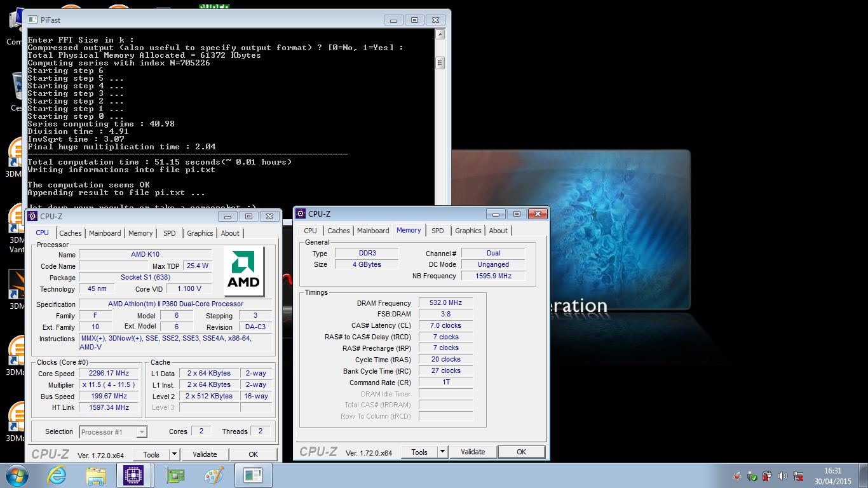The image size is (868, 488).
Task: Open About tab in the Memory window
Action: click(x=498, y=231)
